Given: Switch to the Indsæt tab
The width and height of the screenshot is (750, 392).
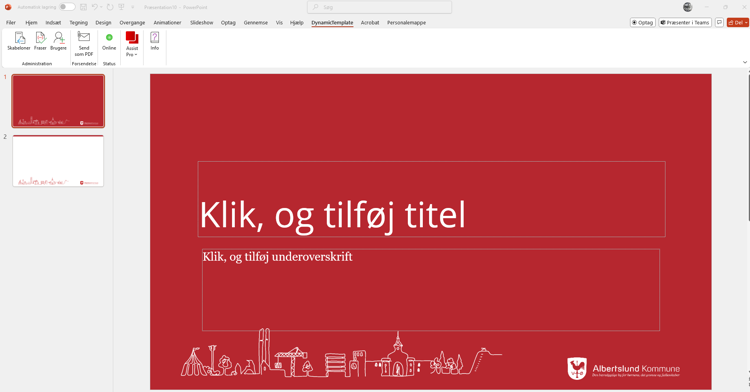Looking at the screenshot, I should (53, 22).
